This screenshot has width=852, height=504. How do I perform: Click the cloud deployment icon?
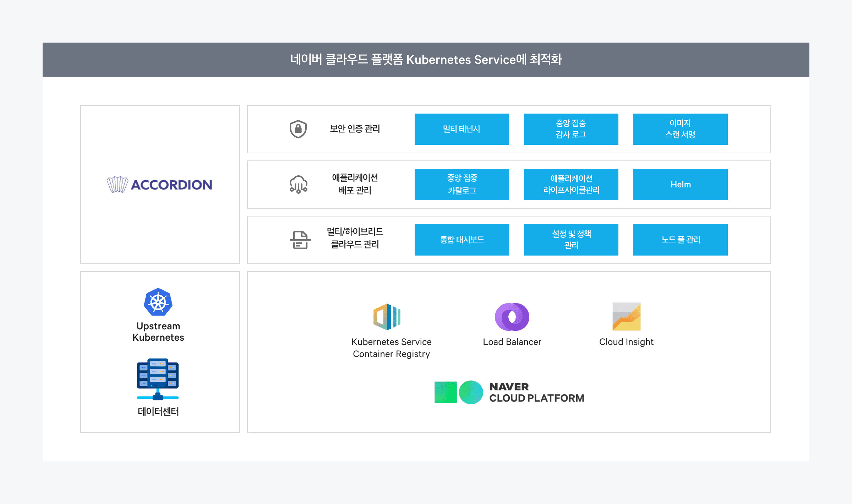point(298,184)
